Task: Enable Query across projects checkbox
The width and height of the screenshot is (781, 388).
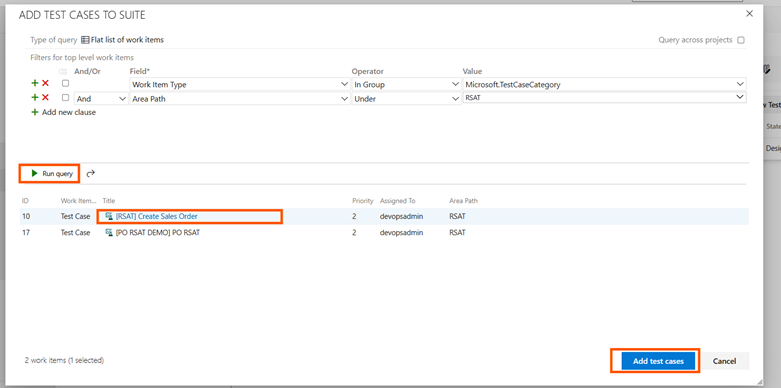Action: [x=741, y=40]
